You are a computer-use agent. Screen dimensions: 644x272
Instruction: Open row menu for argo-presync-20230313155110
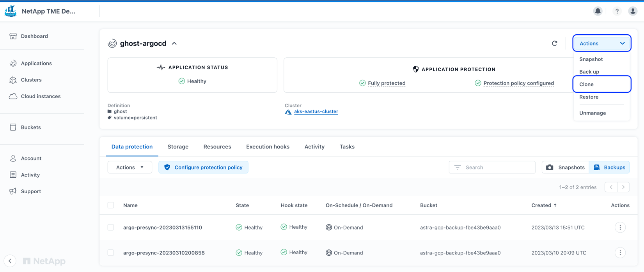[x=620, y=228]
